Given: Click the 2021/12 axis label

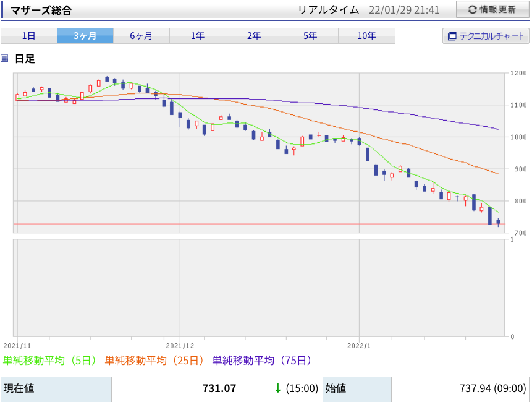Looking at the screenshot, I should (180, 346).
